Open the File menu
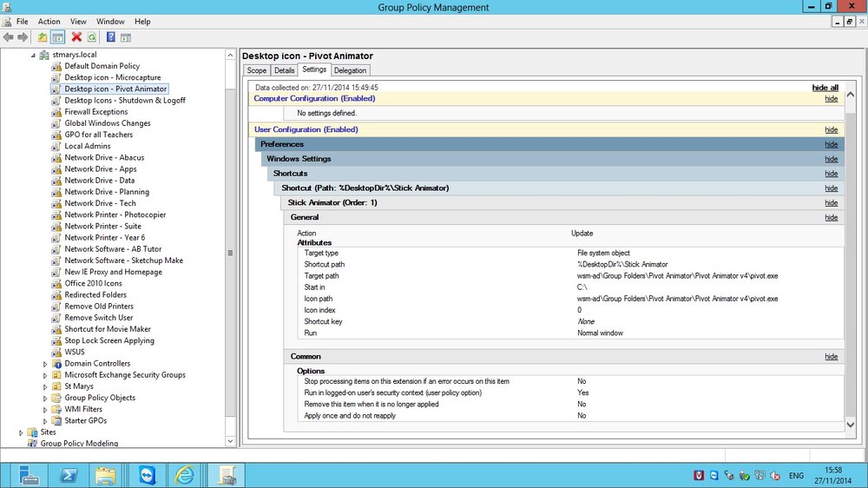The width and height of the screenshot is (868, 488). [x=23, y=22]
